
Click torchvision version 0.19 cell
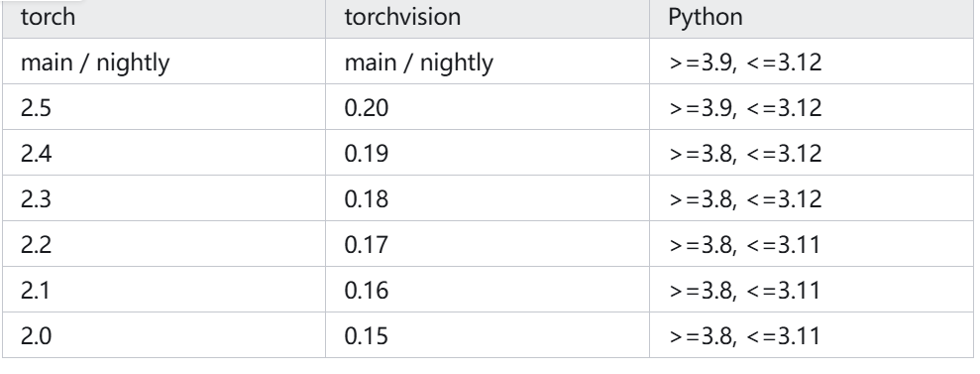click(x=488, y=153)
